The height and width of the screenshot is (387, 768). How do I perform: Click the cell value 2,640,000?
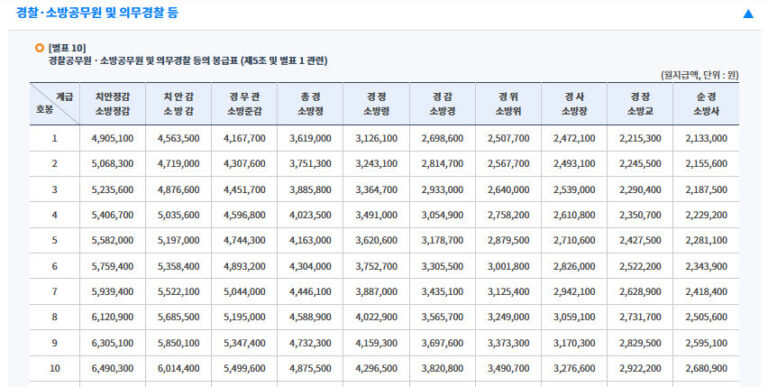(x=508, y=190)
